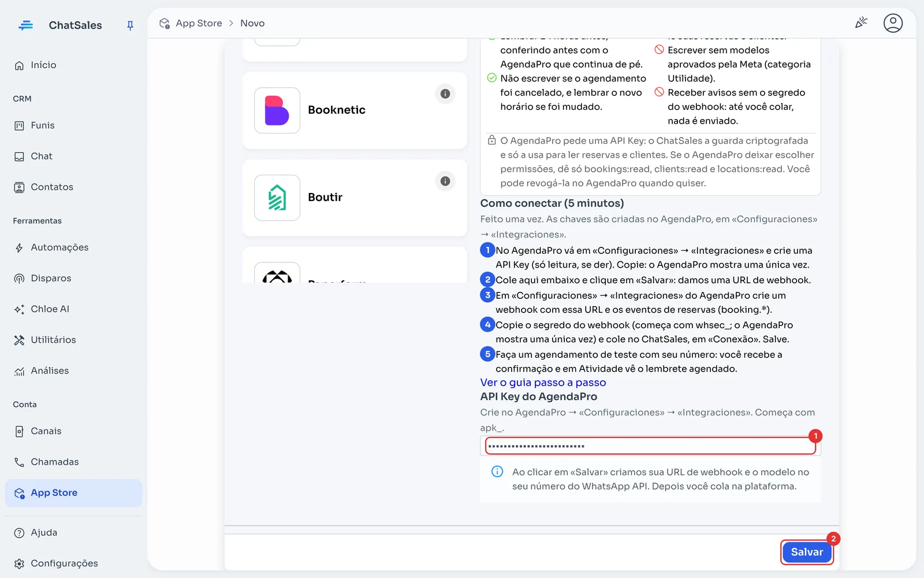Image resolution: width=924 pixels, height=578 pixels.
Task: Click the Configurações gear icon
Action: point(19,564)
